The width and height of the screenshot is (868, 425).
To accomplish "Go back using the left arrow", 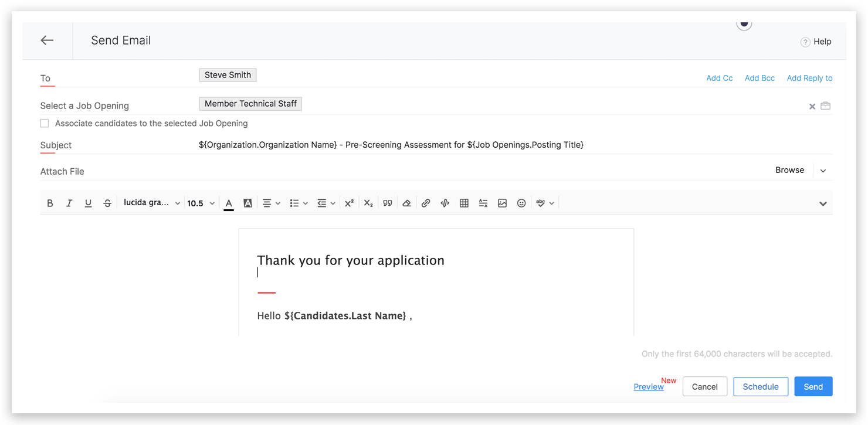I will point(47,40).
